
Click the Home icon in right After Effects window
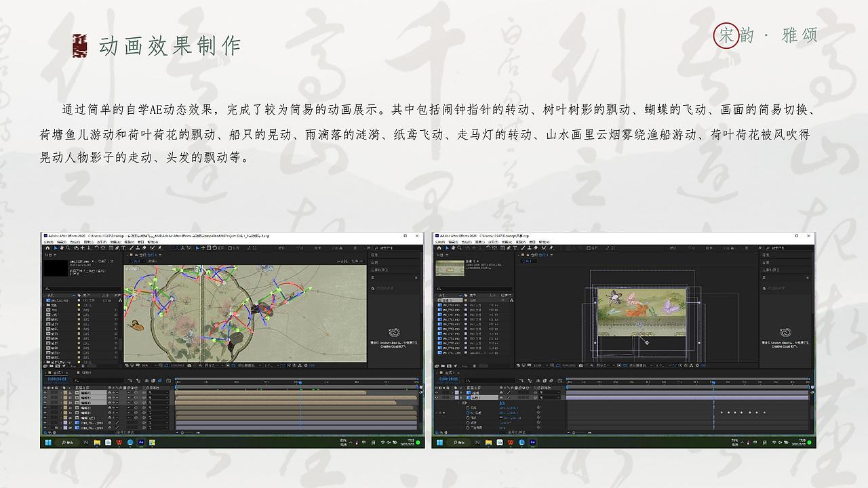[439, 248]
